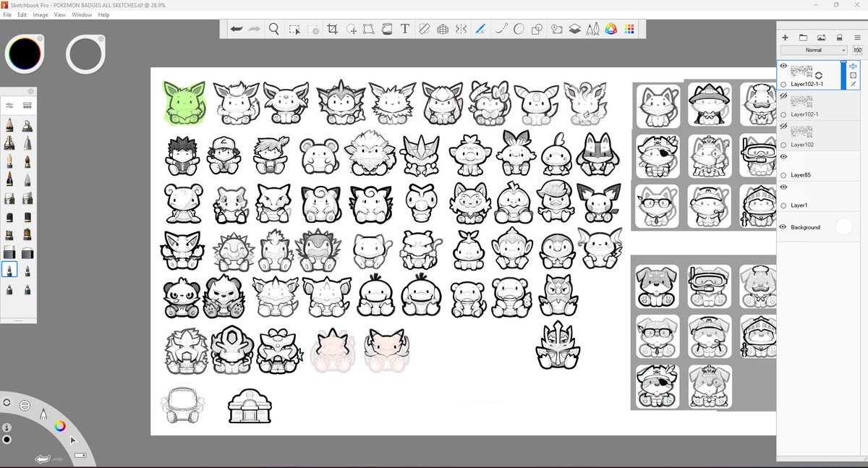Open the Help menu
868x468 pixels.
coord(103,14)
